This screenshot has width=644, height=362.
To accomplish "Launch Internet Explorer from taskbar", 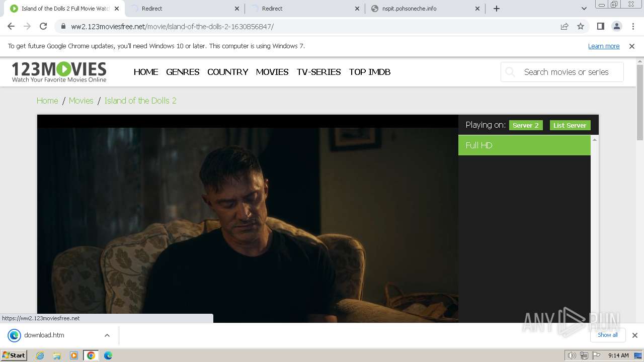I will [x=40, y=355].
